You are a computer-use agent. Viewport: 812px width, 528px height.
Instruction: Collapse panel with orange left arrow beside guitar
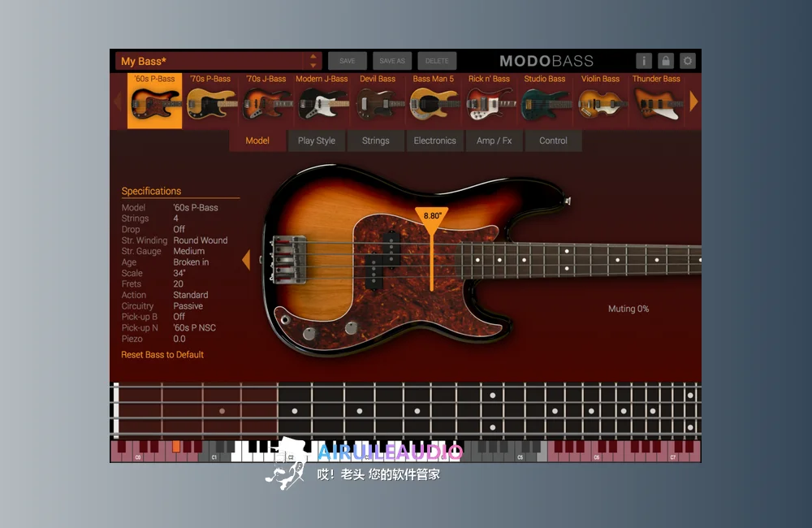pos(246,260)
